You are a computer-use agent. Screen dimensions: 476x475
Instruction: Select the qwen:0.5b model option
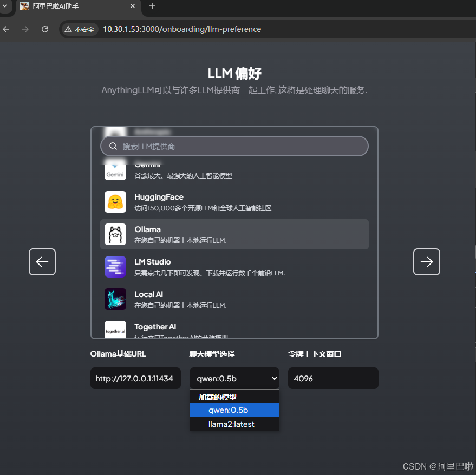(x=234, y=410)
